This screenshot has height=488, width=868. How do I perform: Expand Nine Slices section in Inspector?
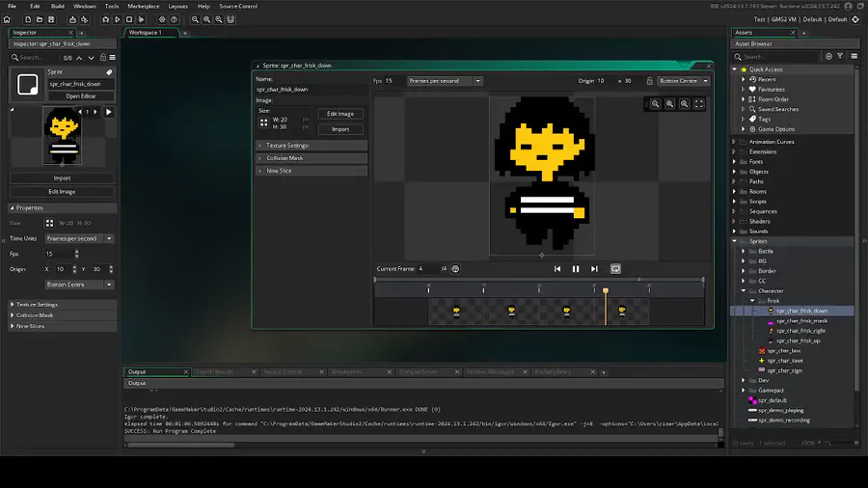[63, 326]
